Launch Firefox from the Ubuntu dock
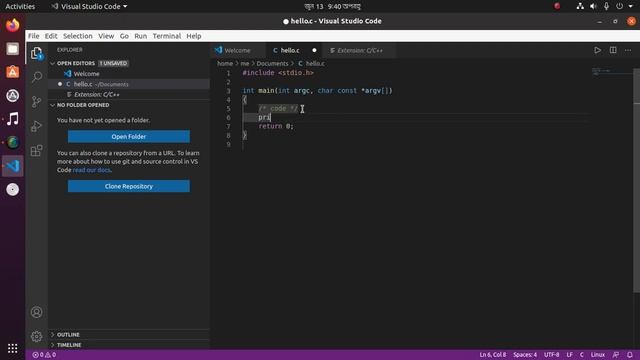The image size is (640, 360). [13, 25]
